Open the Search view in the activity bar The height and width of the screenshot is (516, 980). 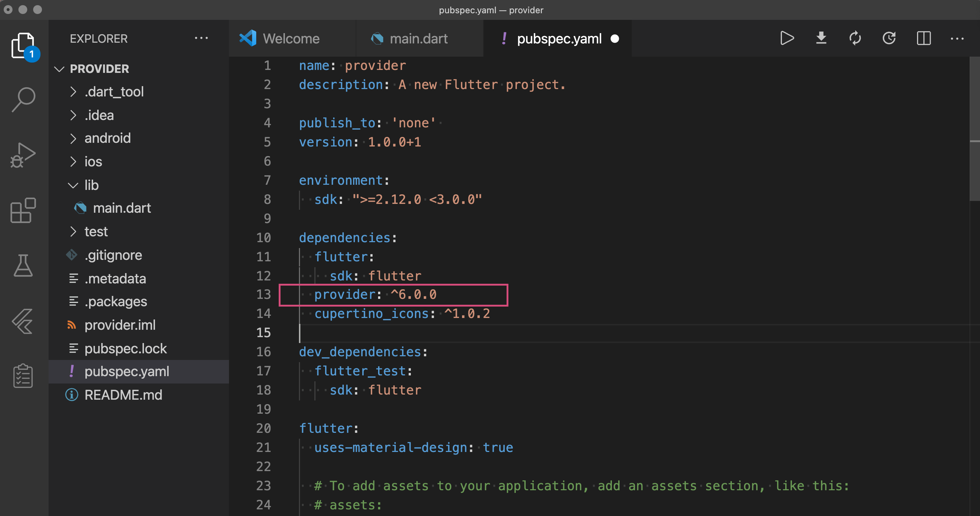[x=24, y=100]
